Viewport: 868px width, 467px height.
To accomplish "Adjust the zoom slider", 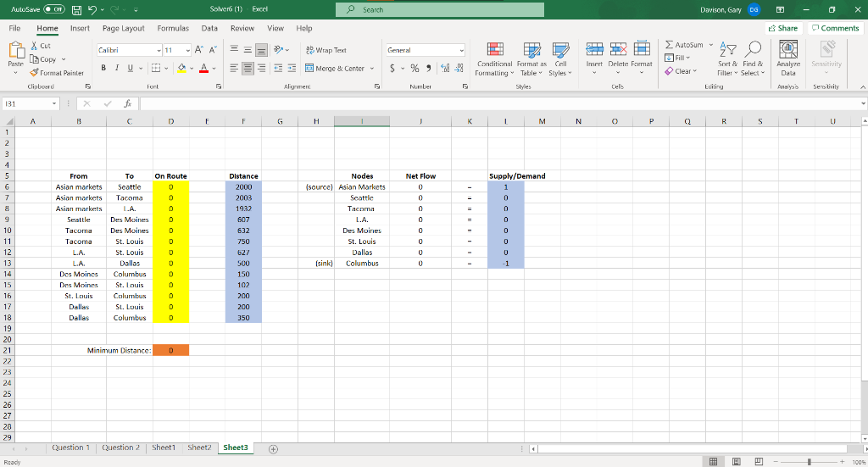I will [810, 461].
